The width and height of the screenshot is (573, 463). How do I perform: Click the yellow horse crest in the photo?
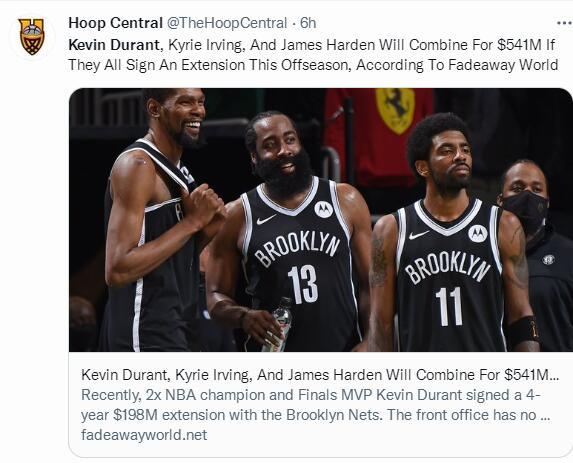395,110
